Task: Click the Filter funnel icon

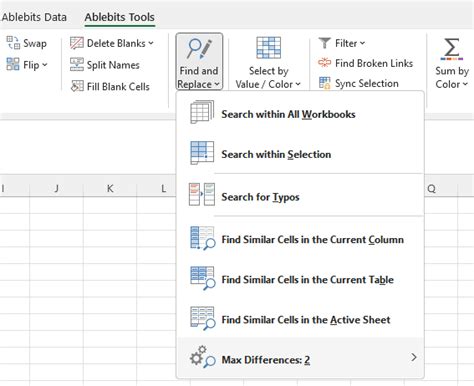Action: tap(325, 43)
